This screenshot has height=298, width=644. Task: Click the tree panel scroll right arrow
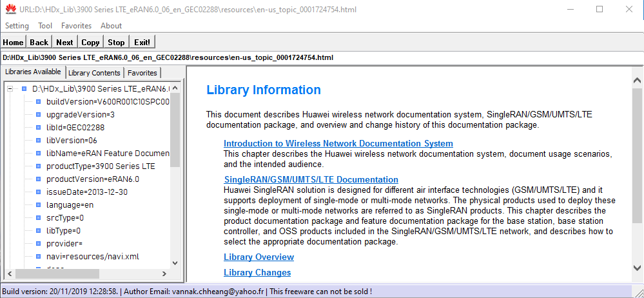164,273
